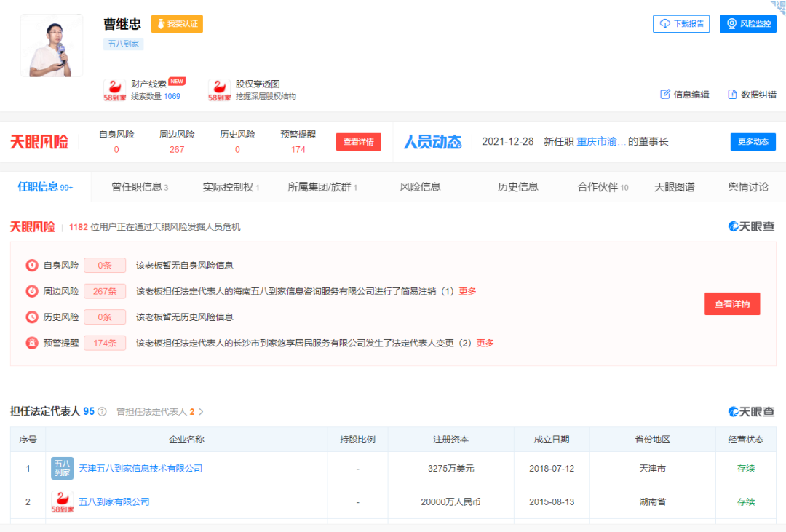Image resolution: width=786 pixels, height=532 pixels.
Task: Click the 天津五八到家 company logo icon
Action: pyautogui.click(x=63, y=468)
